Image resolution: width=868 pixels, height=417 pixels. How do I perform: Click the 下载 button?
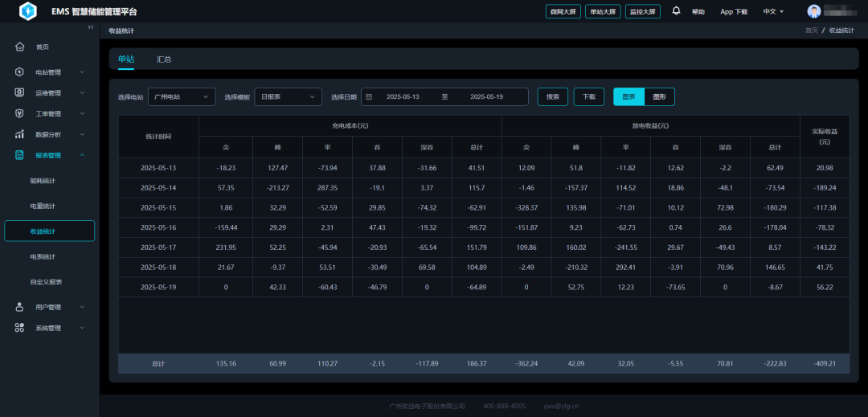[x=589, y=96]
